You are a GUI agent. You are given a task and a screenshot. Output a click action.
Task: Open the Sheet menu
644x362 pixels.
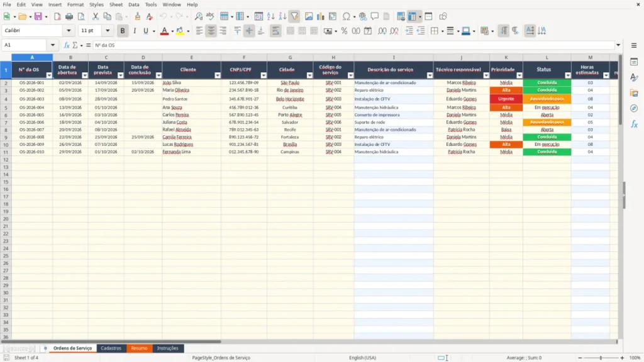coord(116,4)
